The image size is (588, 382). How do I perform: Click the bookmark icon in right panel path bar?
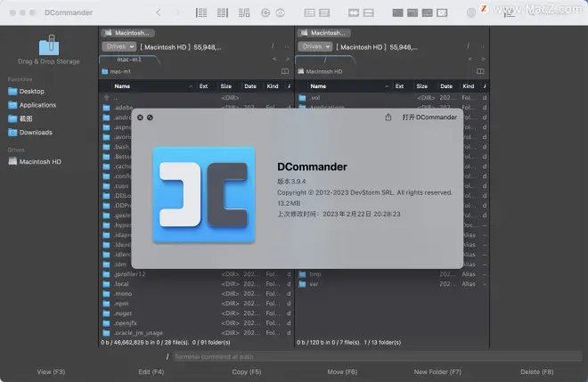[x=482, y=71]
